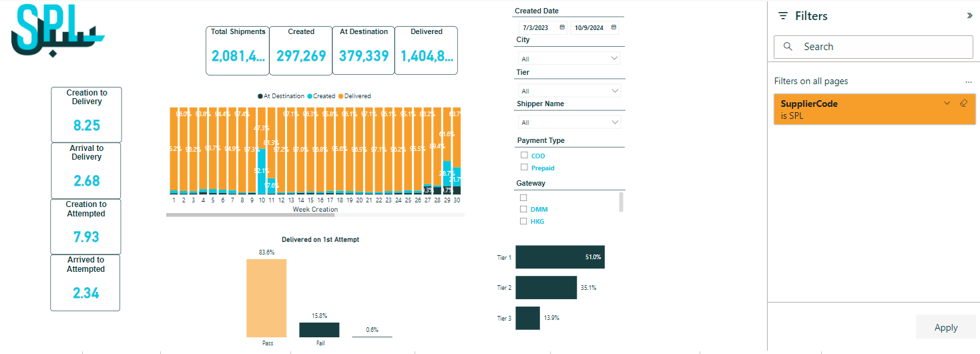Clear the SupplierCode filter with eraser icon
Viewport: 980px width, 354px height.
tap(963, 104)
